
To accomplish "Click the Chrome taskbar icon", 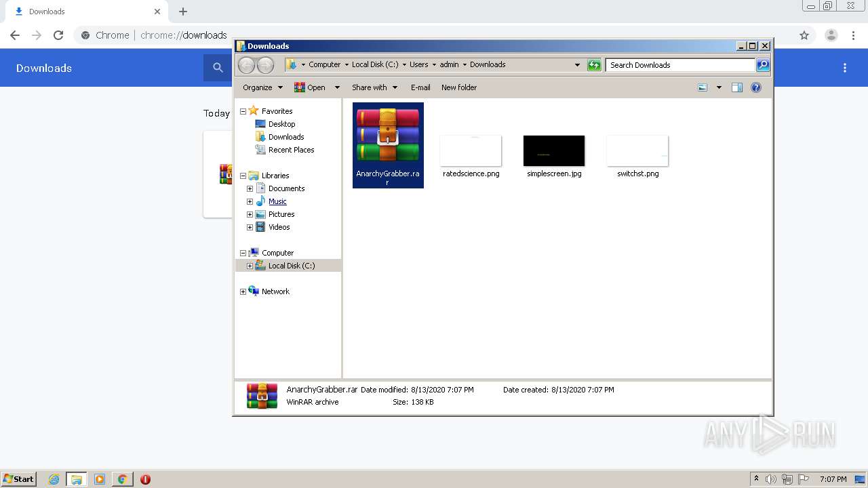I will tap(123, 479).
